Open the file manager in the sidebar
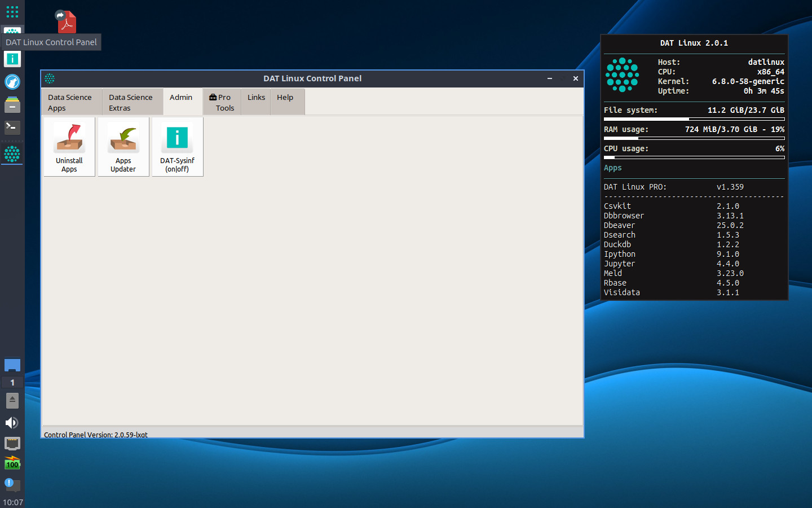812x508 pixels. coord(12,104)
